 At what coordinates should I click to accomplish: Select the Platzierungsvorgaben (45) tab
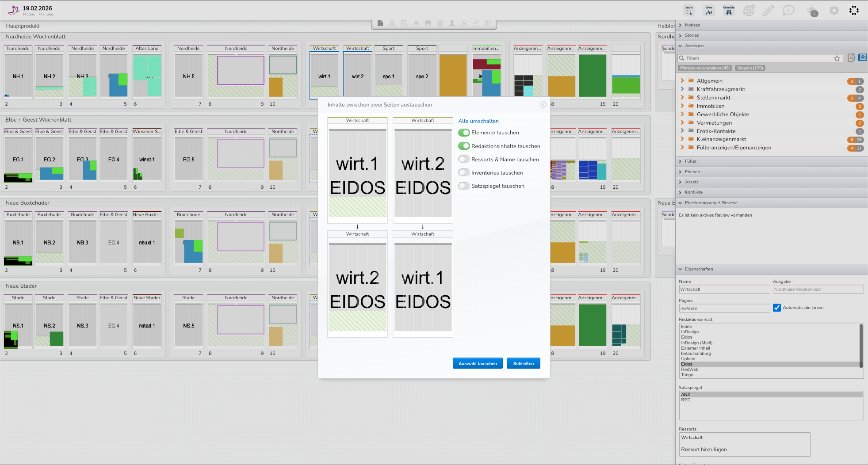[704, 68]
